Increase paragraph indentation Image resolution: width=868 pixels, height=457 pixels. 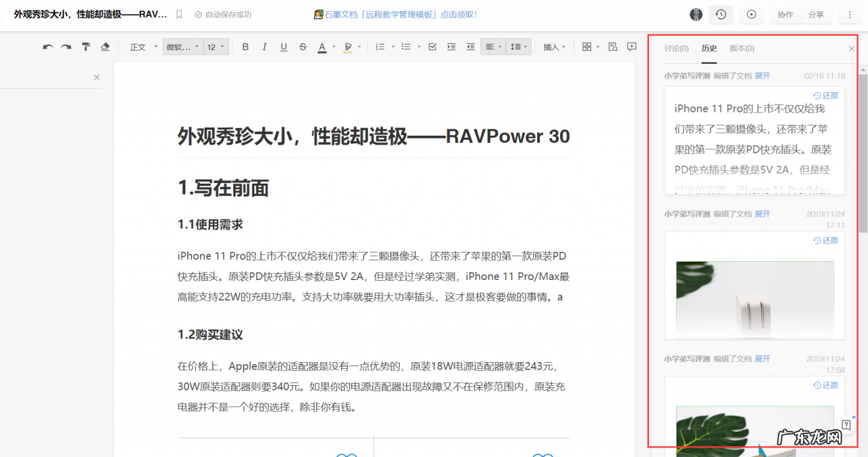click(x=451, y=46)
